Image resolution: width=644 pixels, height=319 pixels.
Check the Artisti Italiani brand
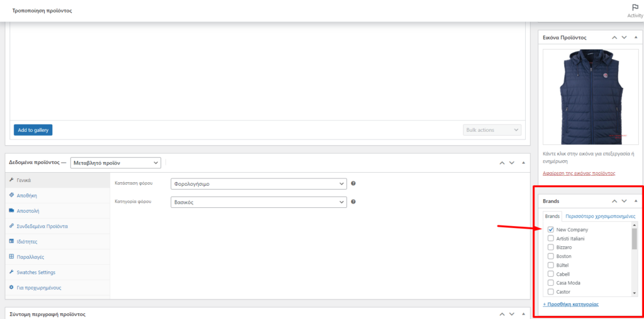pyautogui.click(x=551, y=239)
